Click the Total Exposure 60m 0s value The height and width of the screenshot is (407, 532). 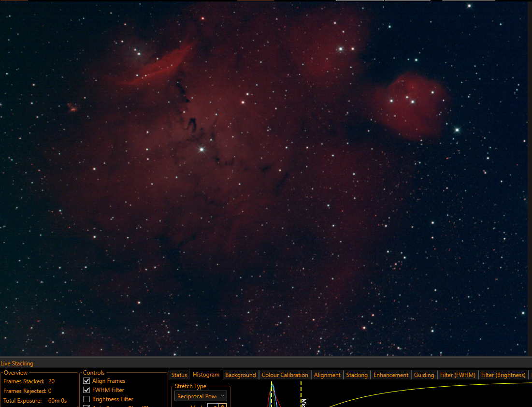(58, 401)
